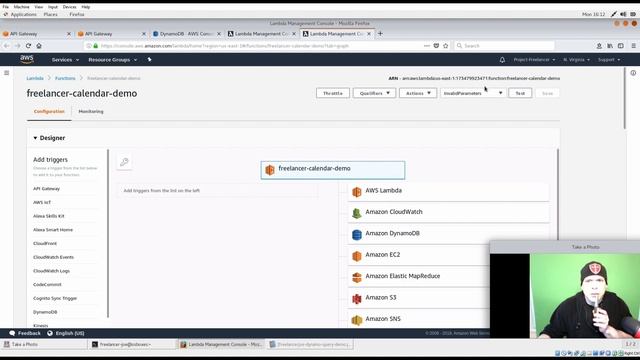Click the Firefox back arrow
The width and height of the screenshot is (640, 360).
[7, 46]
